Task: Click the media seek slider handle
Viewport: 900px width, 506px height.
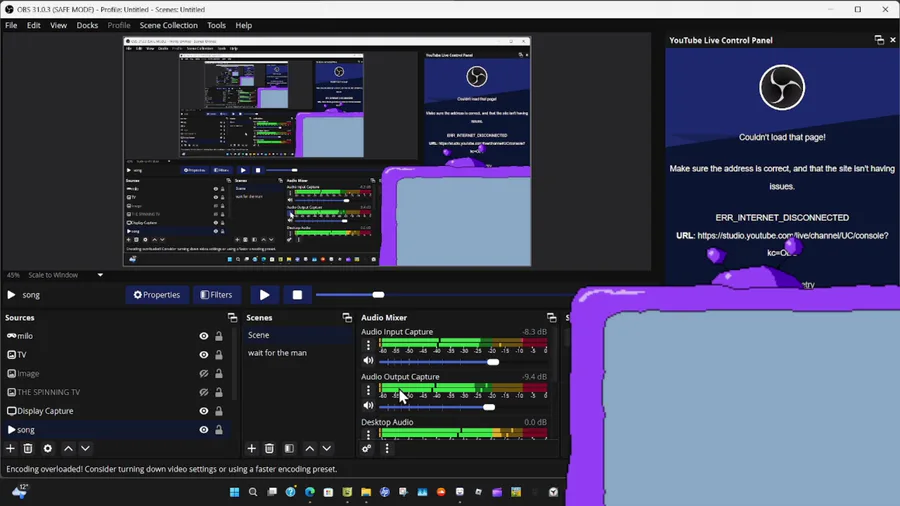Action: [x=378, y=295]
